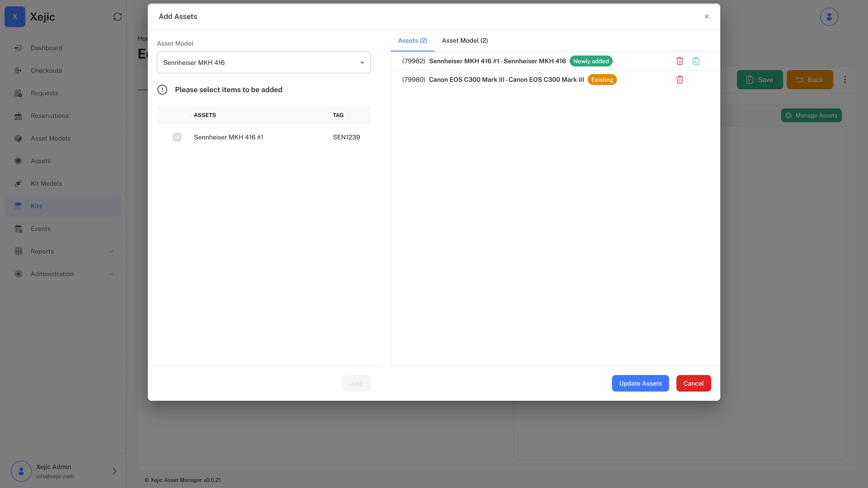Click info@xejic.com email text
Screen dimensions: 868x488
[55, 476]
